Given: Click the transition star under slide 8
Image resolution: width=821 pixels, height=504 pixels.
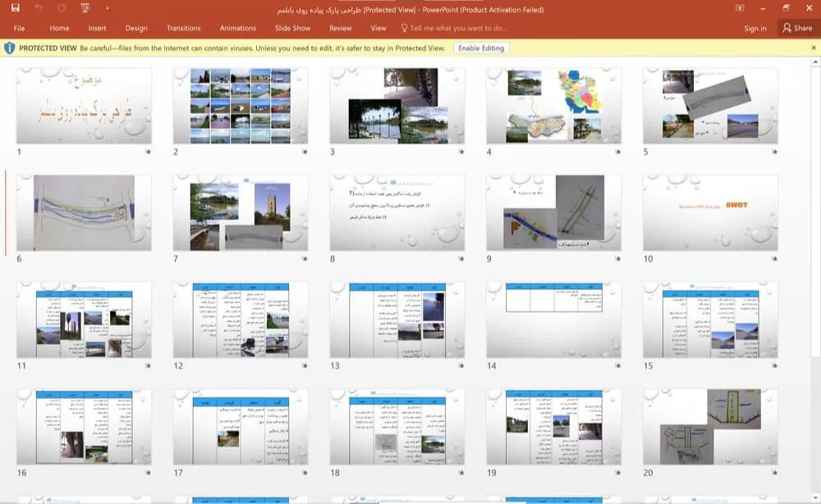Looking at the screenshot, I should [x=461, y=259].
